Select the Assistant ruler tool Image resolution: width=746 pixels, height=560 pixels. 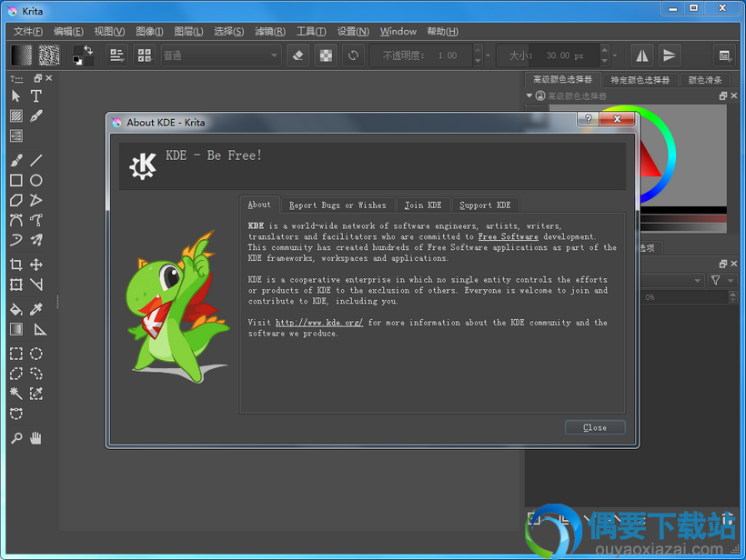[x=39, y=329]
